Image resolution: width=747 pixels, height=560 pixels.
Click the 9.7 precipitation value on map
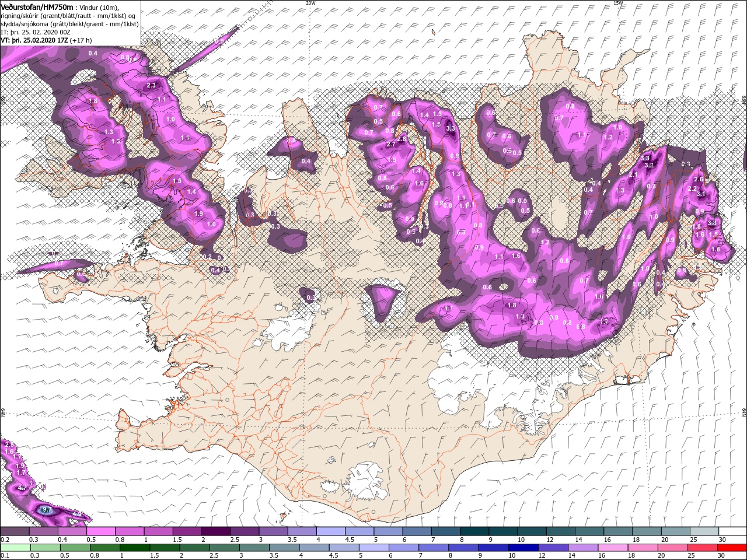[47, 510]
